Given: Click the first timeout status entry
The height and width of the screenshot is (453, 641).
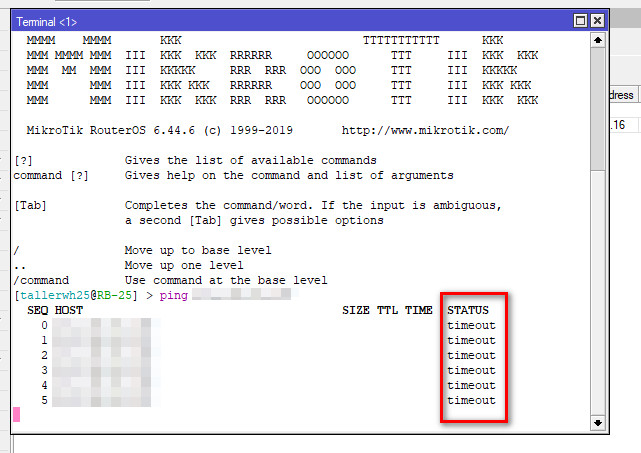Looking at the screenshot, I should [x=471, y=325].
